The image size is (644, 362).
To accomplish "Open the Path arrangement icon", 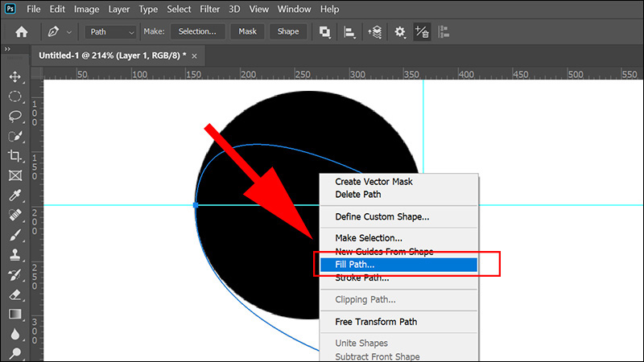I will click(x=374, y=31).
